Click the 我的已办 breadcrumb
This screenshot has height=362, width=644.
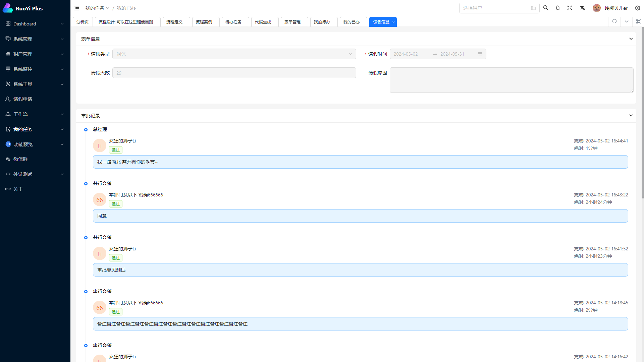point(126,8)
